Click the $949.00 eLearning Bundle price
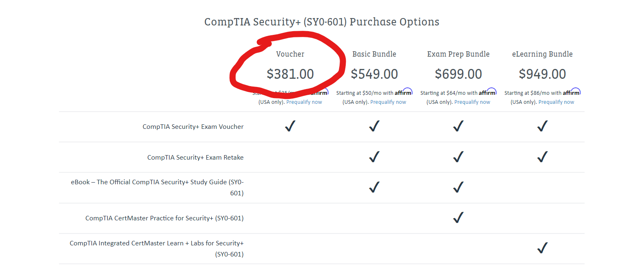Viewport: 644px width, 270px height. [x=542, y=74]
